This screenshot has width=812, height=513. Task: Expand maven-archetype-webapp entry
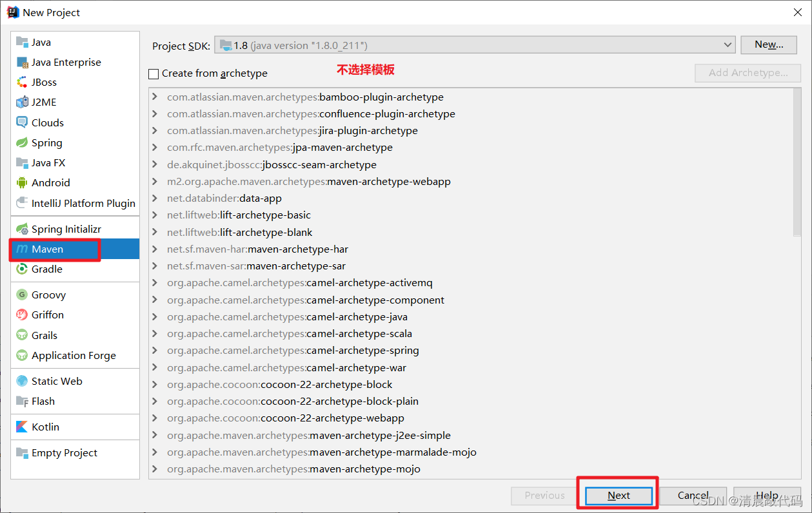coord(155,182)
